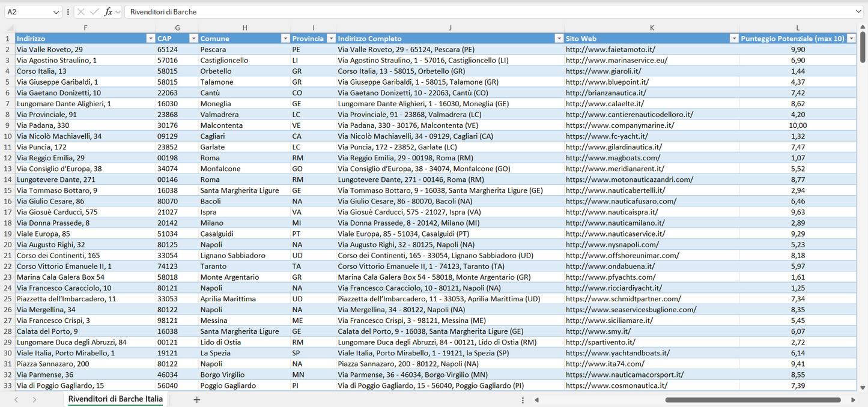Click the Enter checkmark icon in formula bar
This screenshot has width=868, height=407.
(94, 12)
